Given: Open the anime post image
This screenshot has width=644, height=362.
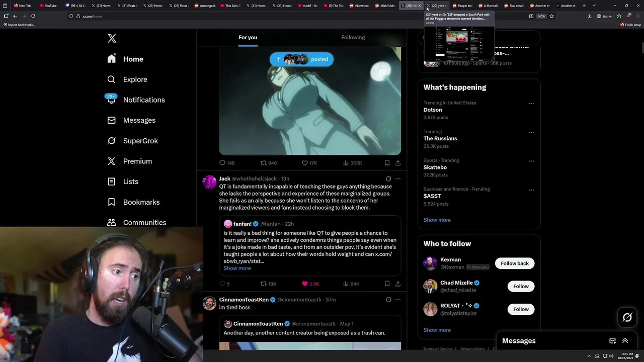Looking at the screenshot, I should click(x=310, y=101).
